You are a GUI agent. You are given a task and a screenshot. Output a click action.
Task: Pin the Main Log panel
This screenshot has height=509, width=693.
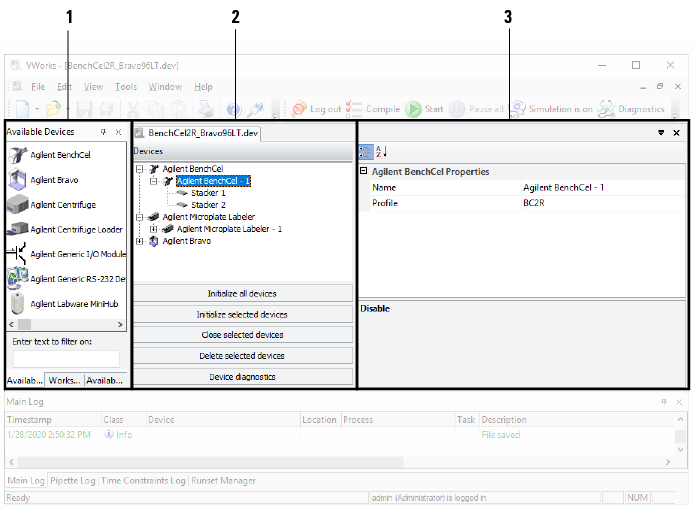(663, 402)
